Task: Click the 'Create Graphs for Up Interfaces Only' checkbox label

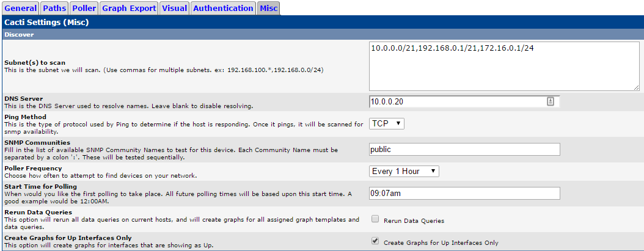Action: coord(441,243)
